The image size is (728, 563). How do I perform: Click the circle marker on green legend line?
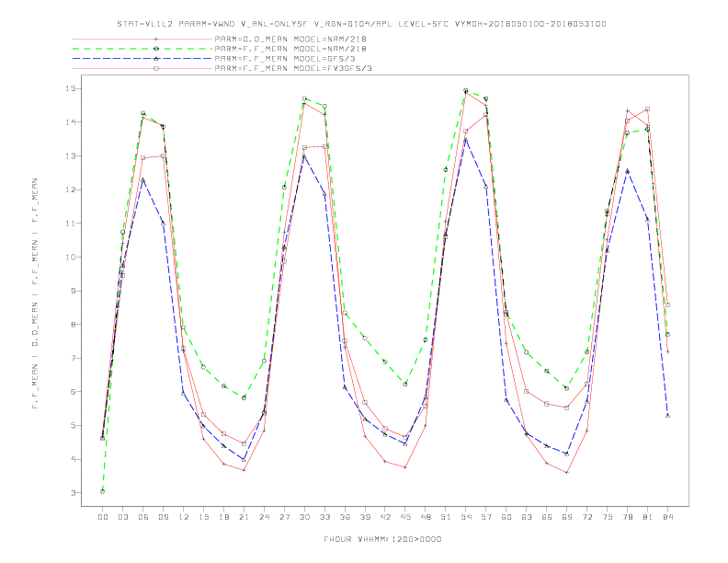point(156,49)
